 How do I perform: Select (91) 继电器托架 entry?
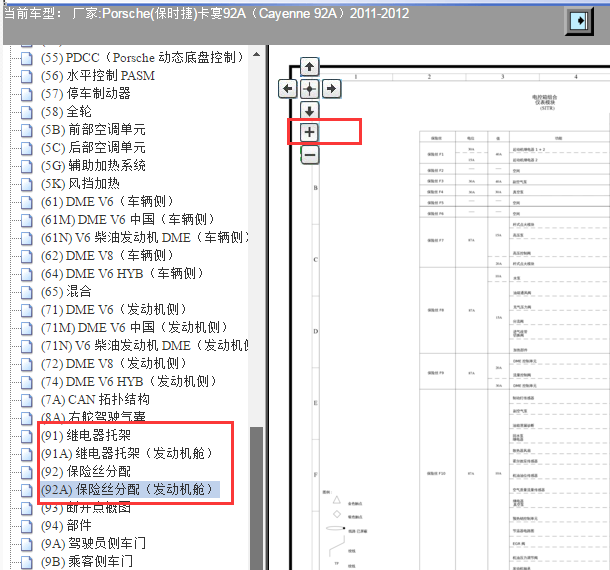[x=86, y=435]
